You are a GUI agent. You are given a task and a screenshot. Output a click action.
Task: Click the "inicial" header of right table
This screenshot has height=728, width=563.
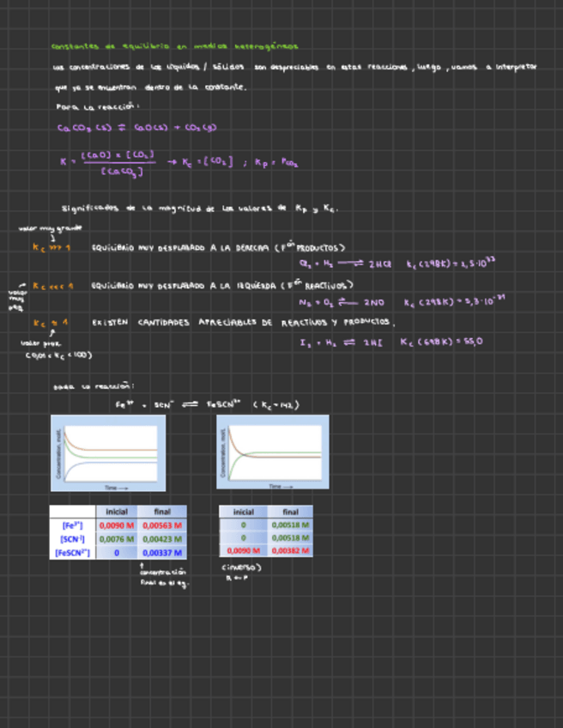point(244,512)
